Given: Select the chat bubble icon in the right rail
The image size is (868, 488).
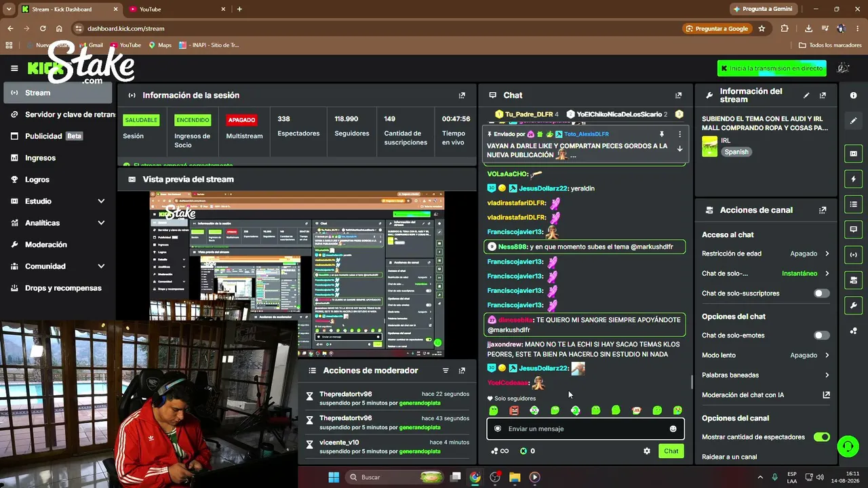Looking at the screenshot, I should click(853, 229).
